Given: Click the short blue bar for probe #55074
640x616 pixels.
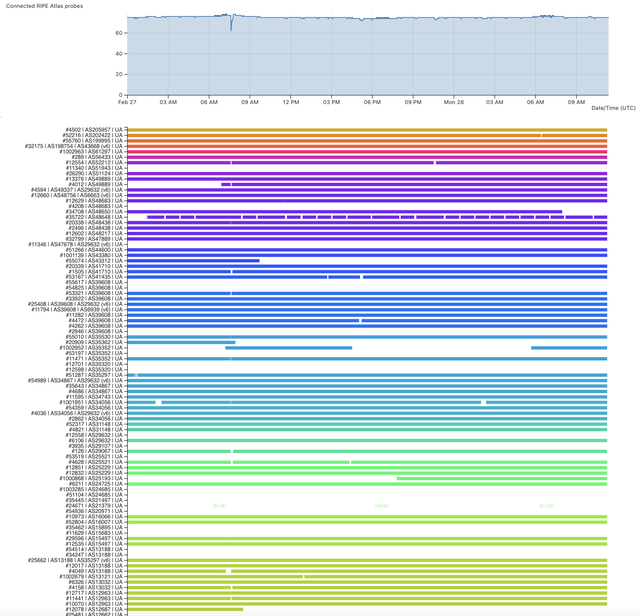Looking at the screenshot, I should click(x=193, y=260).
